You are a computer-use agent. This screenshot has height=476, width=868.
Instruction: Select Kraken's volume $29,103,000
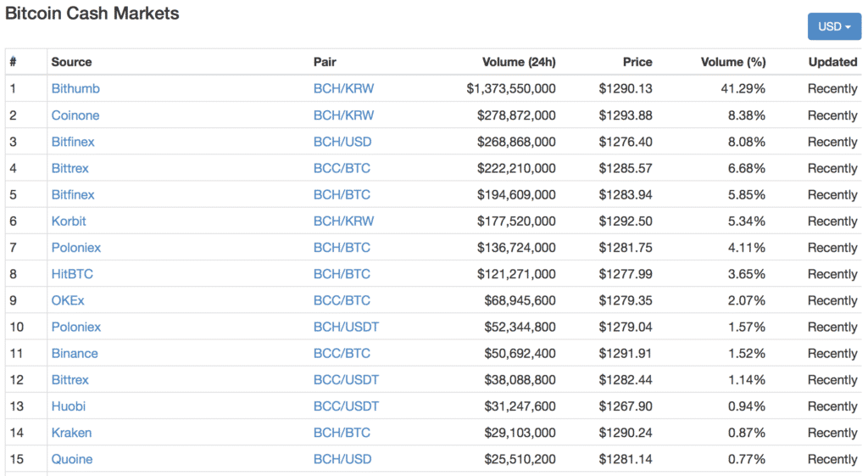point(520,433)
